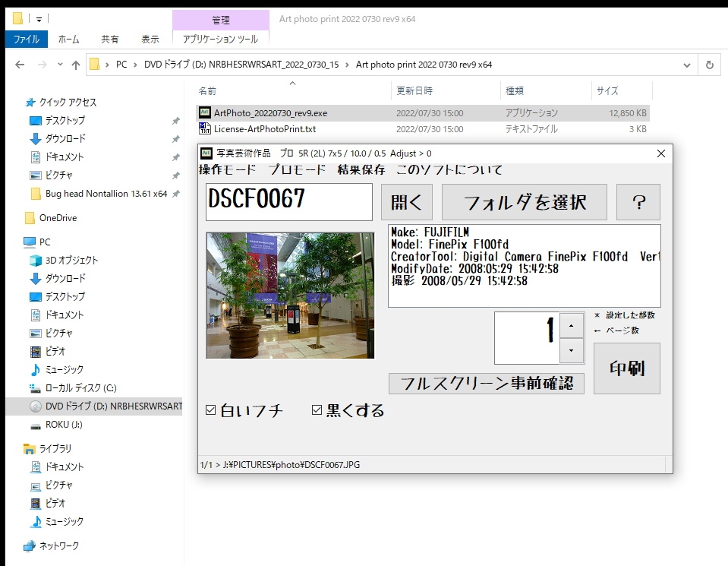Click the ArtPhoto_20220730_rev9.exe file icon
The image size is (728, 566).
(x=205, y=112)
